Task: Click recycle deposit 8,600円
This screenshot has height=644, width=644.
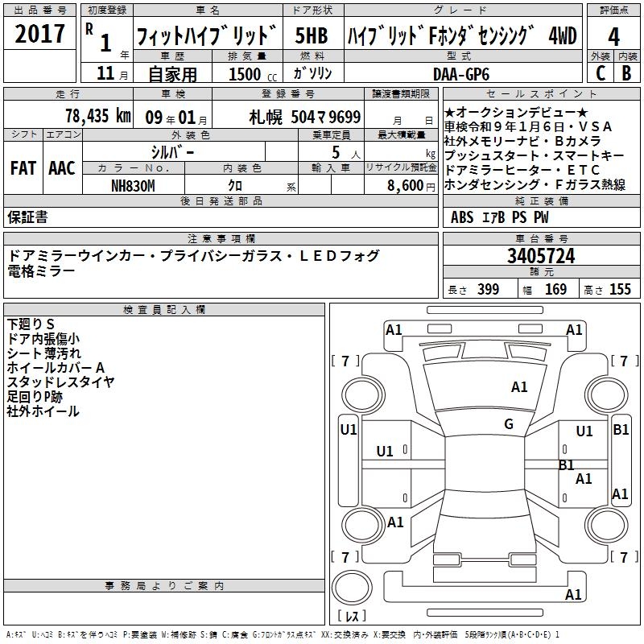Action: coord(411,186)
